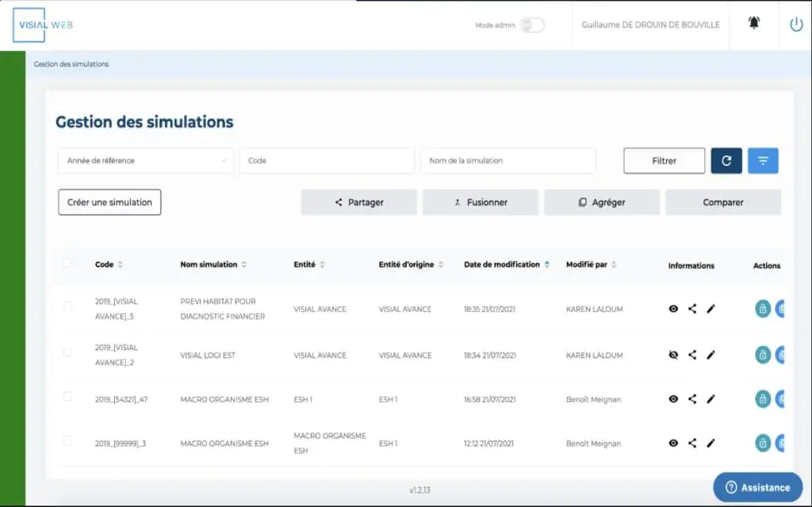Click the Fusionner button
This screenshot has height=507, width=812.
click(480, 202)
